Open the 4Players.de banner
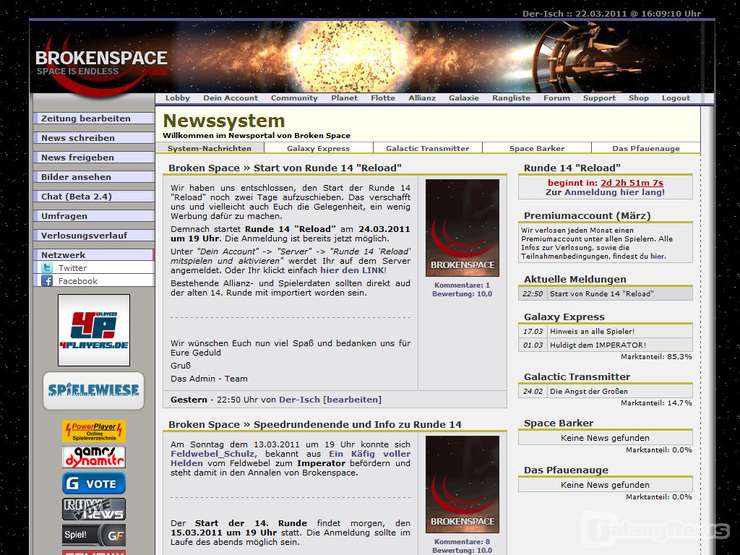The width and height of the screenshot is (740, 555). 94,330
